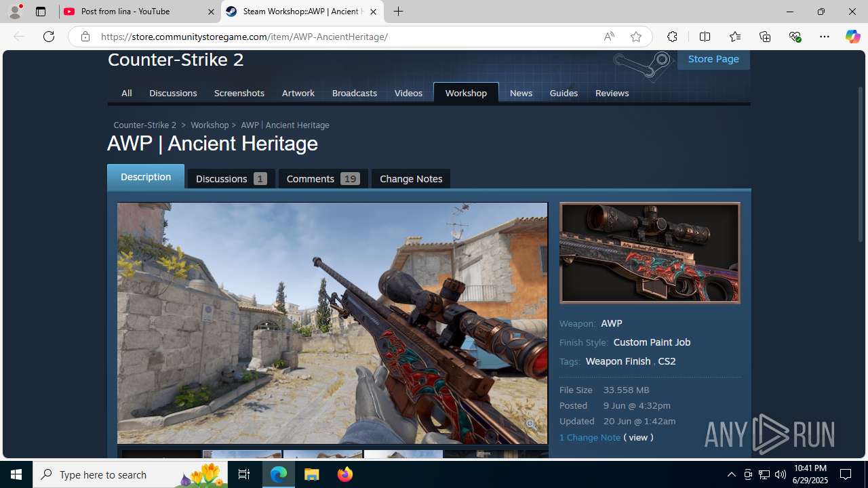Screen dimensions: 868x488
Task: Show hidden system tray icons
Action: click(731, 474)
